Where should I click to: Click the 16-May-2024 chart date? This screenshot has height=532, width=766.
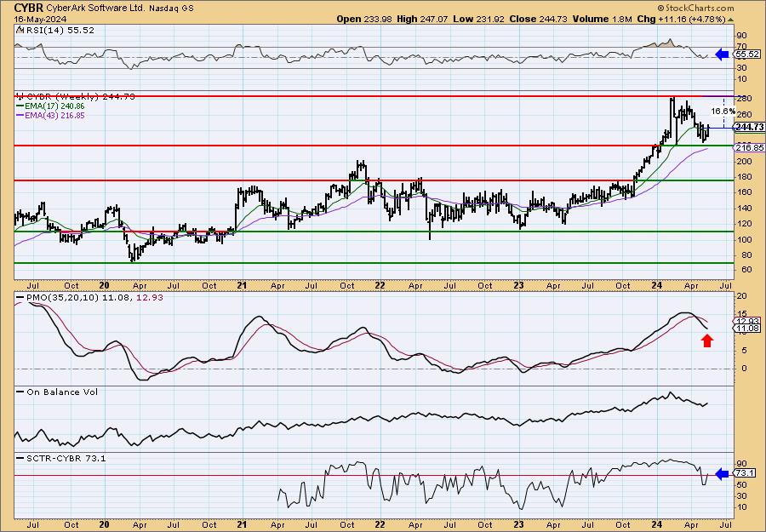tap(41, 19)
